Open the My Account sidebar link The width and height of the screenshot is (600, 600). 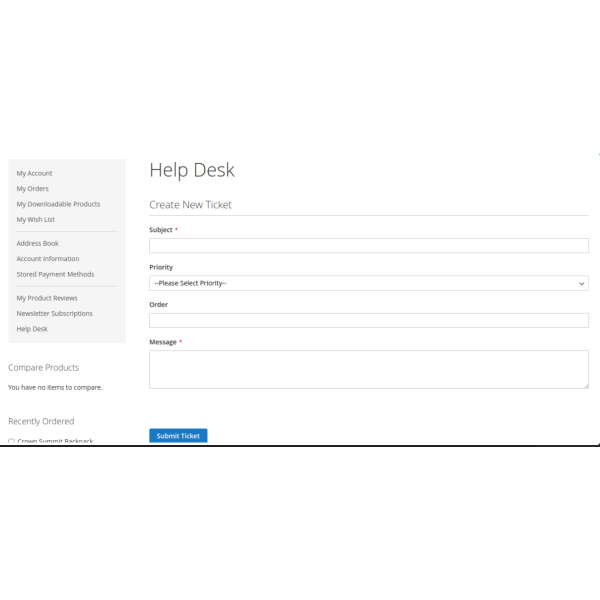34,173
